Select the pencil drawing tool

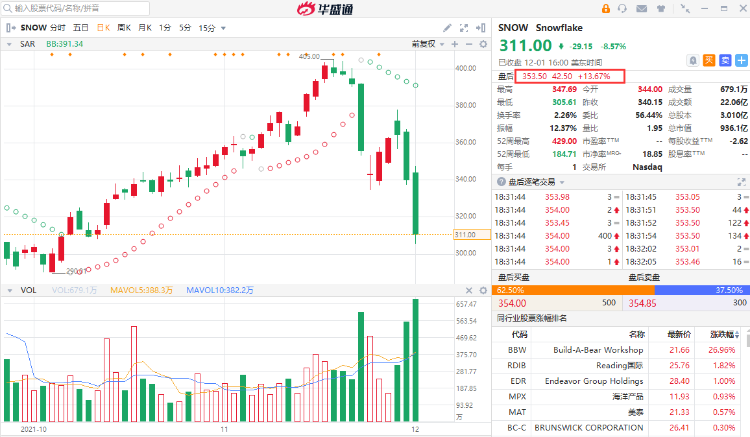447,28
